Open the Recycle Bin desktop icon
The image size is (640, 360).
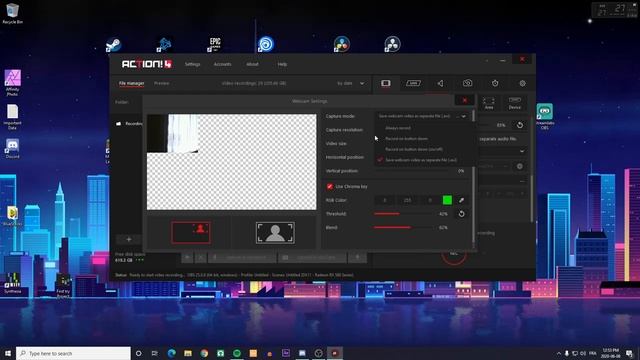[x=12, y=13]
